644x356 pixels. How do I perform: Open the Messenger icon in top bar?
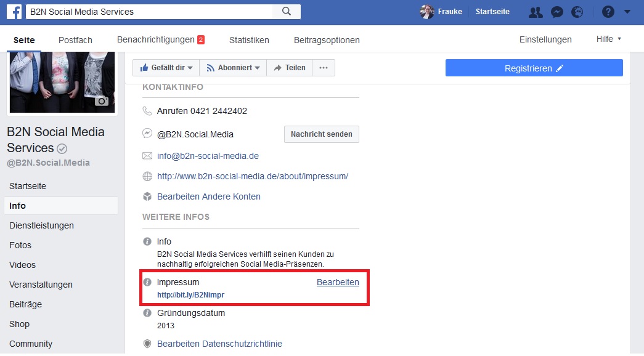557,12
